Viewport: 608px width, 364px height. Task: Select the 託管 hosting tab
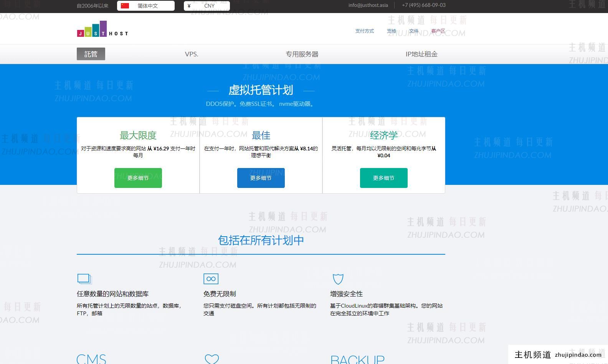pyautogui.click(x=91, y=54)
